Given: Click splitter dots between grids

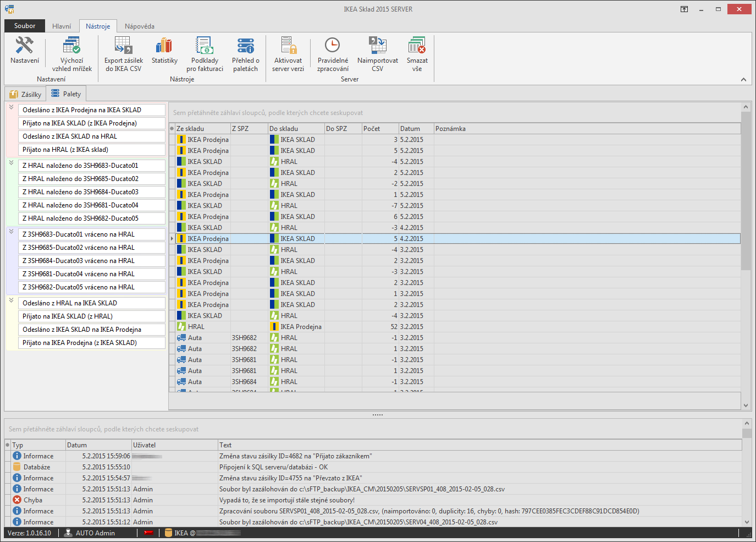Looking at the screenshot, I should (378, 415).
